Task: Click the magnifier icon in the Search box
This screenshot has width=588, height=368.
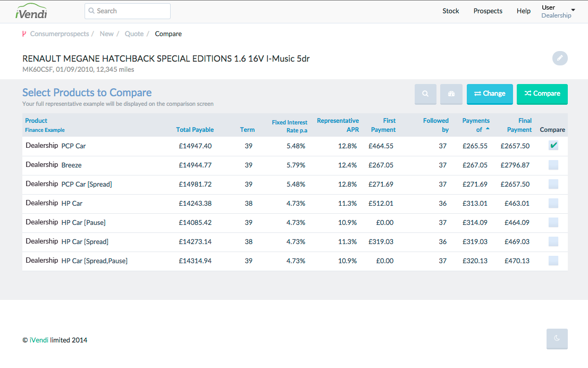Action: click(x=91, y=11)
